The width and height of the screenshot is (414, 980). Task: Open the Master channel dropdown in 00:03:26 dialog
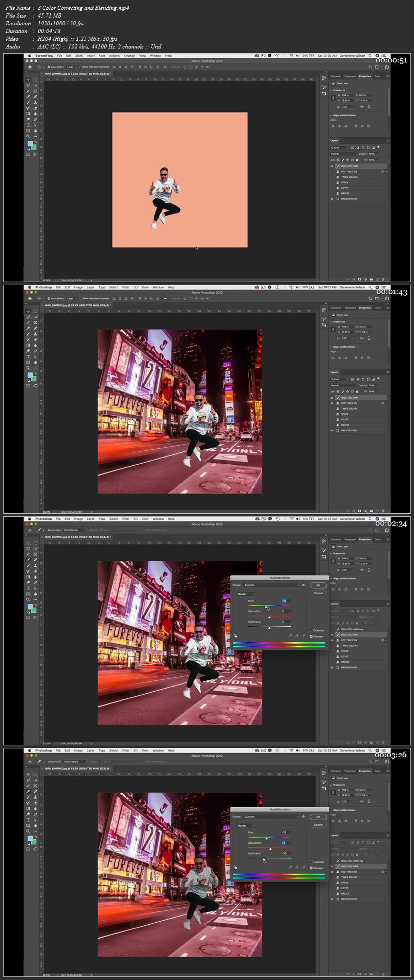(245, 825)
